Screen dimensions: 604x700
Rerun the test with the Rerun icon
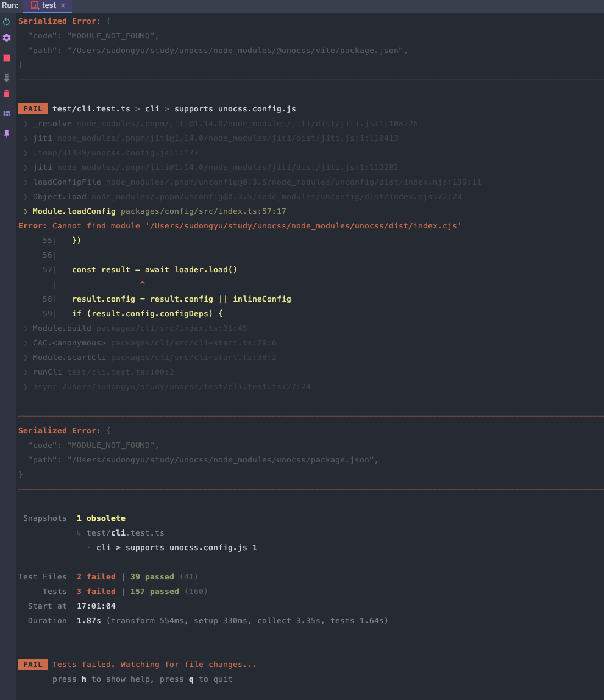pyautogui.click(x=7, y=21)
